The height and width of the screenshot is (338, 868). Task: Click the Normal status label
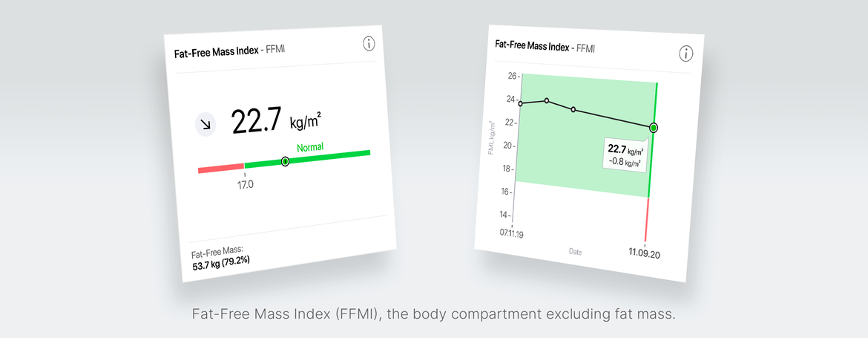click(310, 148)
